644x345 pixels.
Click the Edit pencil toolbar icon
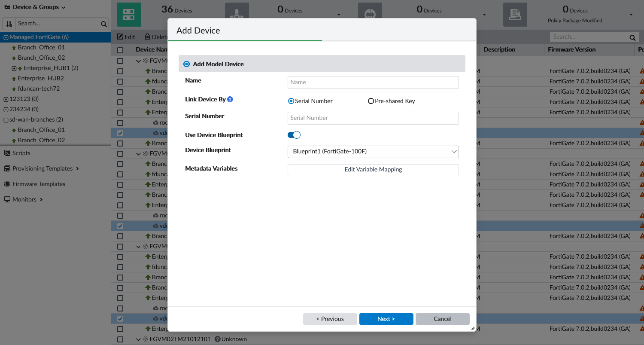pos(121,37)
